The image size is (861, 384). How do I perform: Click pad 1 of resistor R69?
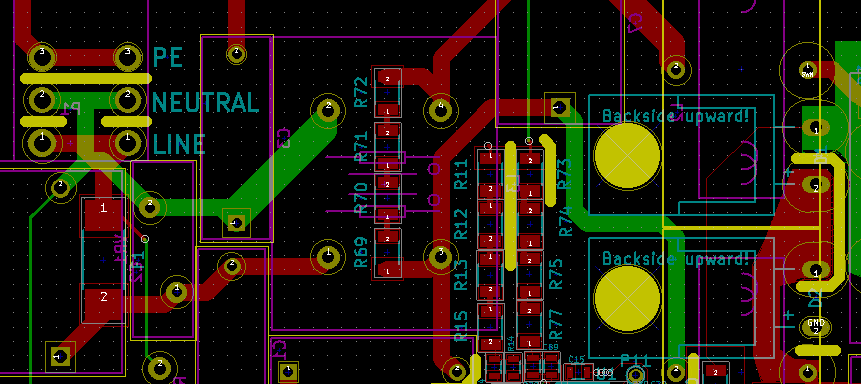(387, 270)
